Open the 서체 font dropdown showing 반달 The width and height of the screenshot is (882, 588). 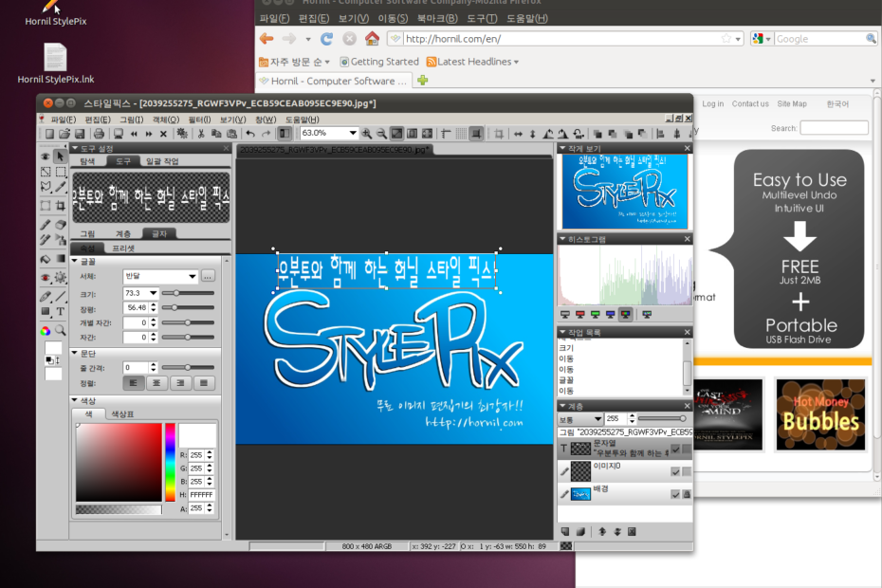point(192,276)
